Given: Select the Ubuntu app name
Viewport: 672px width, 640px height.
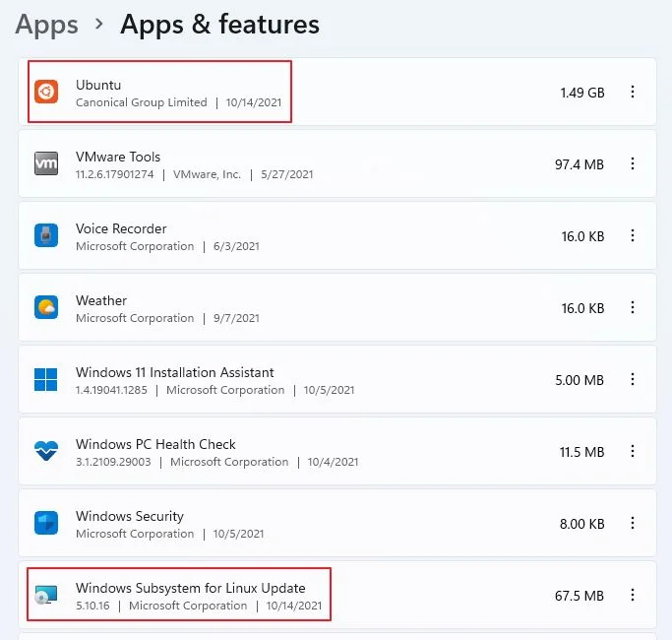Looking at the screenshot, I should pyautogui.click(x=98, y=85).
